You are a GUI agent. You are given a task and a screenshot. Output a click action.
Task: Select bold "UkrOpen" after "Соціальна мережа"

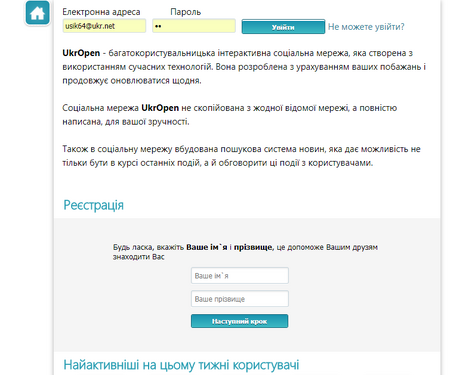pyautogui.click(x=160, y=108)
